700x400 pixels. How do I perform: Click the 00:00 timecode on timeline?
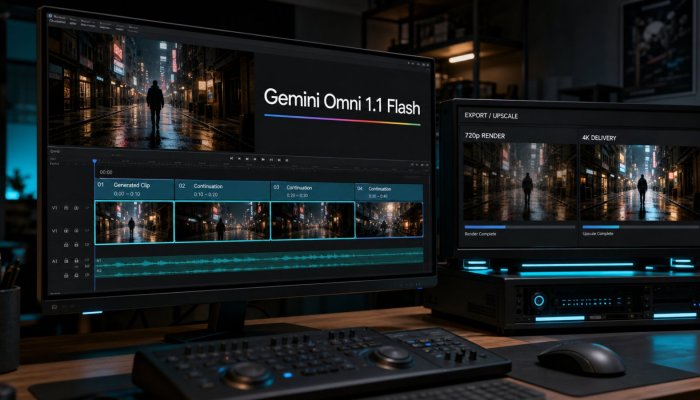[x=106, y=172]
